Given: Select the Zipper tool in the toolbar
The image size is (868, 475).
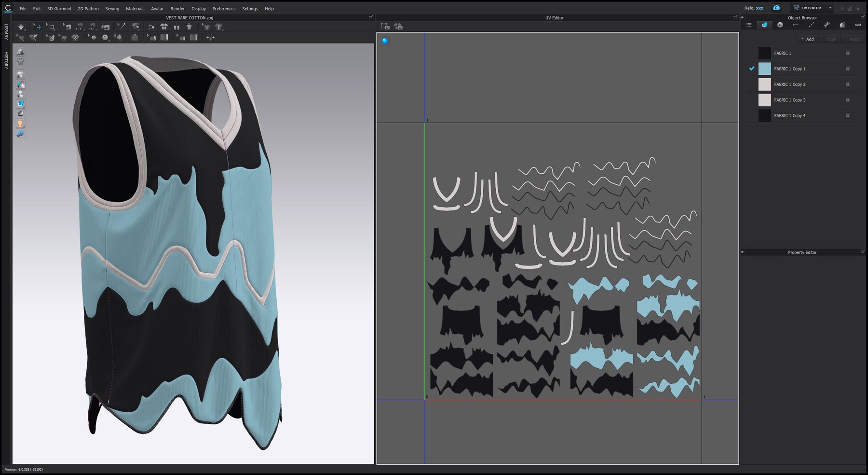Looking at the screenshot, I should coord(135,37).
